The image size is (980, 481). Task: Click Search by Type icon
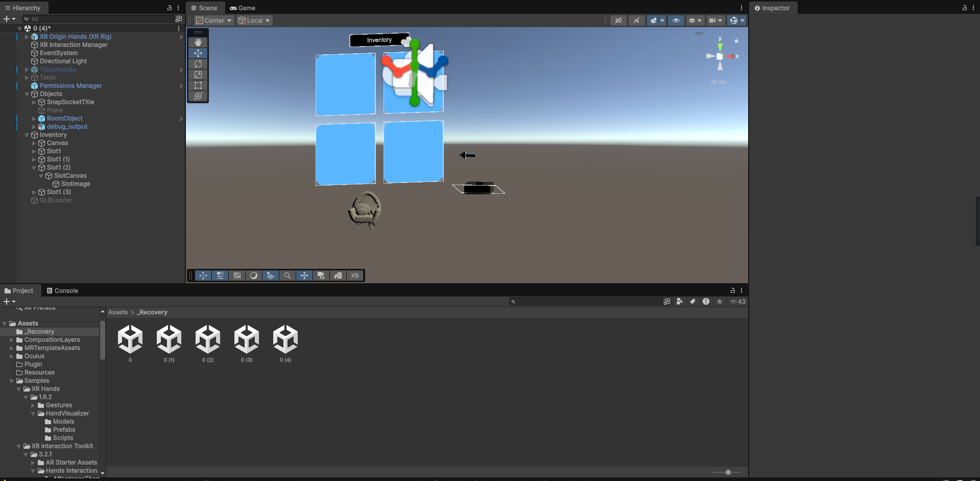tap(680, 302)
